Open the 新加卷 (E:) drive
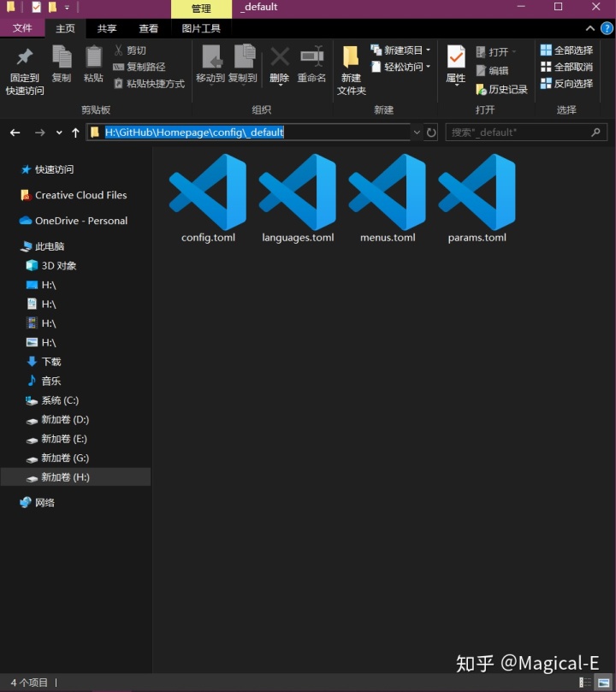 click(56, 439)
